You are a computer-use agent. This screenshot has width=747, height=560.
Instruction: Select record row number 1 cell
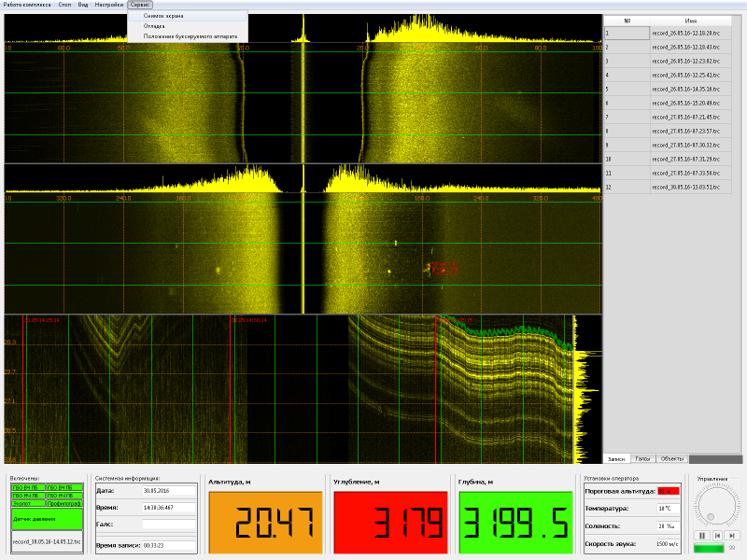627,34
